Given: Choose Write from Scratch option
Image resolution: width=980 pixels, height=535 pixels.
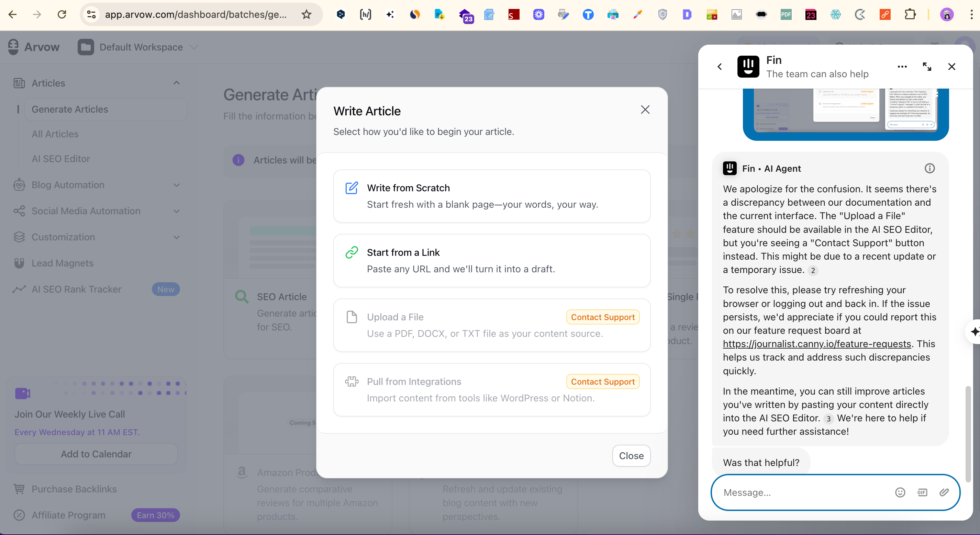Looking at the screenshot, I should (x=491, y=196).
